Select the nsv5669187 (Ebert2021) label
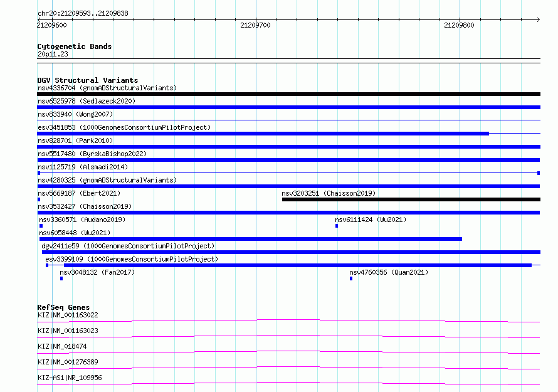Viewport: 558px width, 392px height. pos(79,193)
